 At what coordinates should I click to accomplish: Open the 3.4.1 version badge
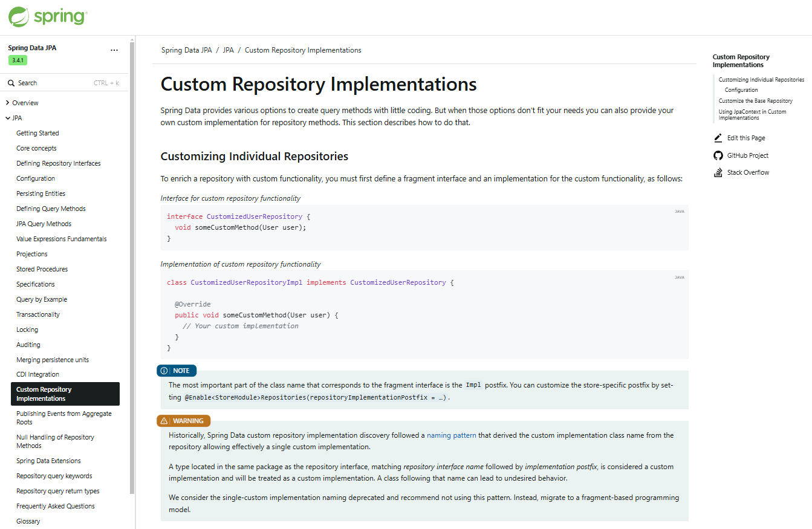18,60
